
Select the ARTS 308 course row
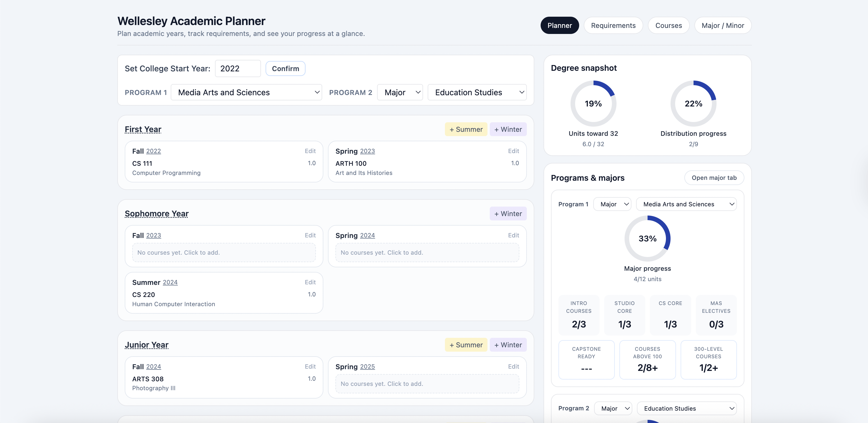(x=224, y=383)
